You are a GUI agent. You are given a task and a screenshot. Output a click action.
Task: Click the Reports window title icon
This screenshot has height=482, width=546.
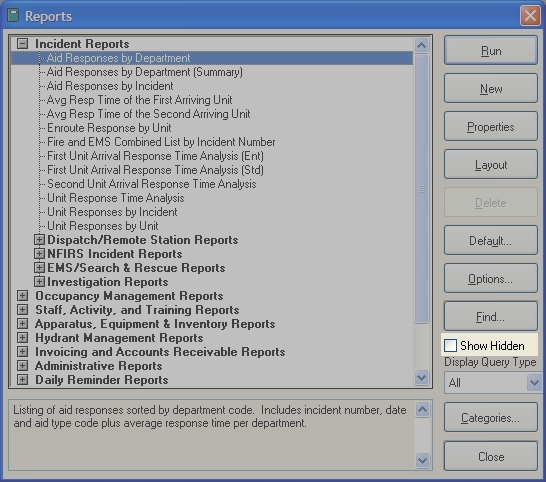tap(13, 15)
